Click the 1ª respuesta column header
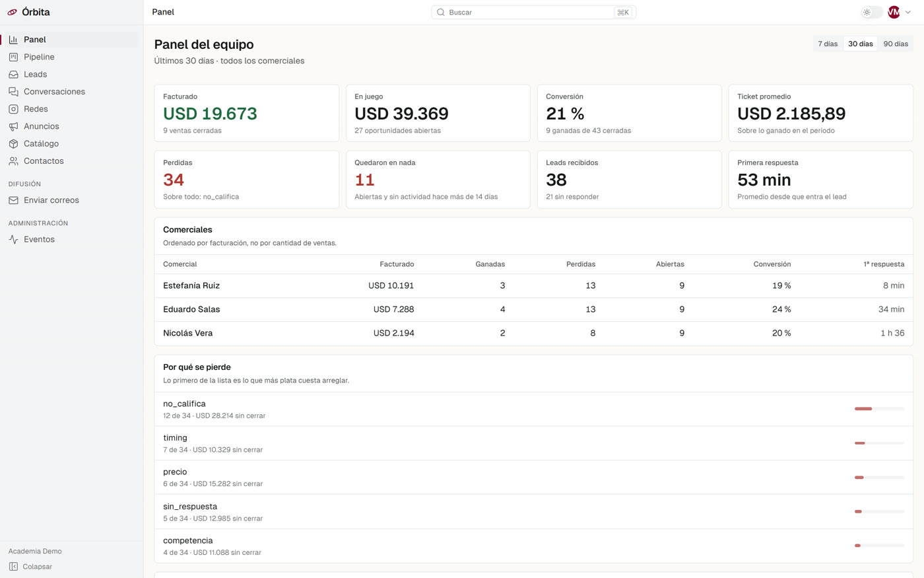 pos(884,264)
